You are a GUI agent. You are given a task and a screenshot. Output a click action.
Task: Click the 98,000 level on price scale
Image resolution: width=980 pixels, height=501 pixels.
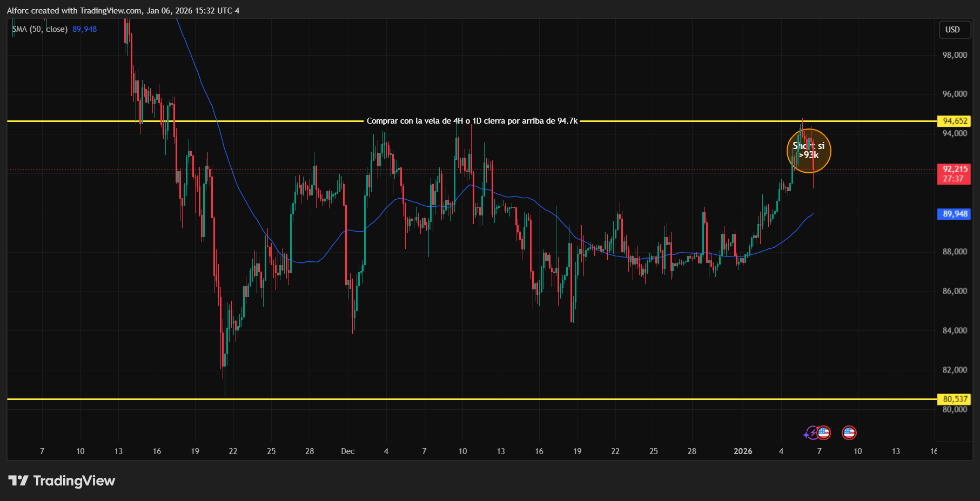pyautogui.click(x=955, y=55)
